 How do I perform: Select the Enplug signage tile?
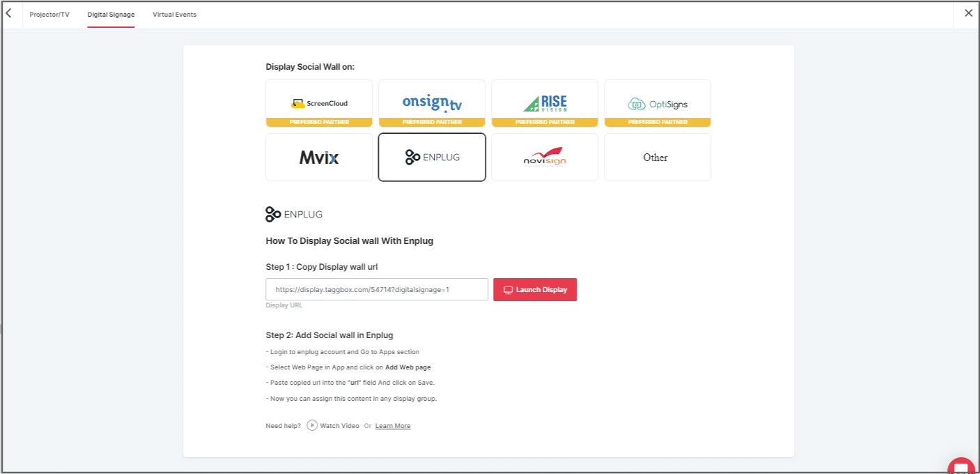tap(432, 158)
